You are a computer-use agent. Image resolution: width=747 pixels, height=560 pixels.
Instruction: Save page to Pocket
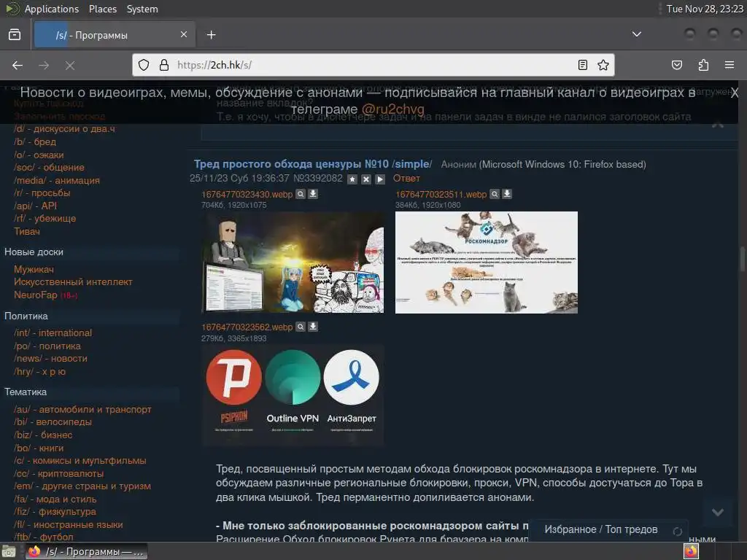pyautogui.click(x=676, y=65)
